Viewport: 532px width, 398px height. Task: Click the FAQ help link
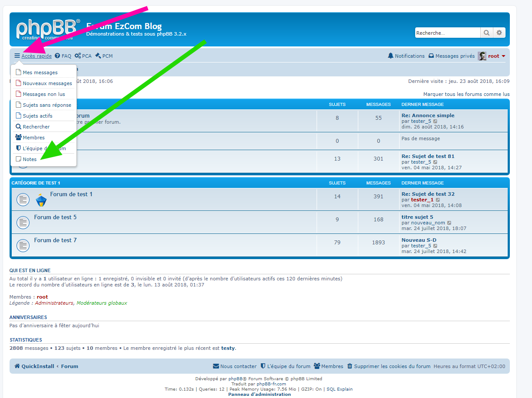point(63,56)
